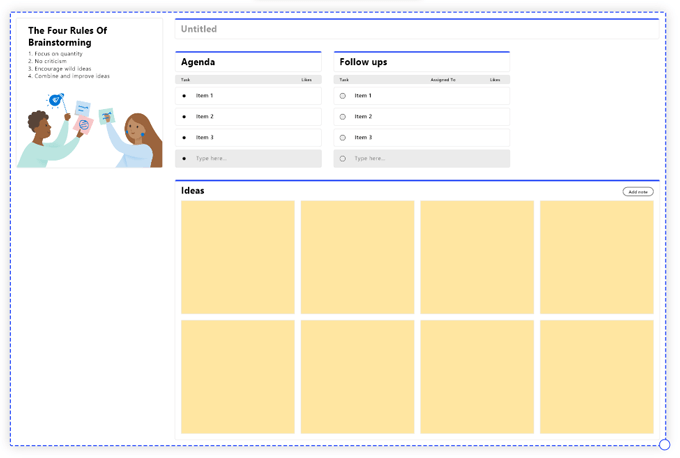Select Follow ups Item 2 text
This screenshot has width=680, height=458.
tap(363, 116)
